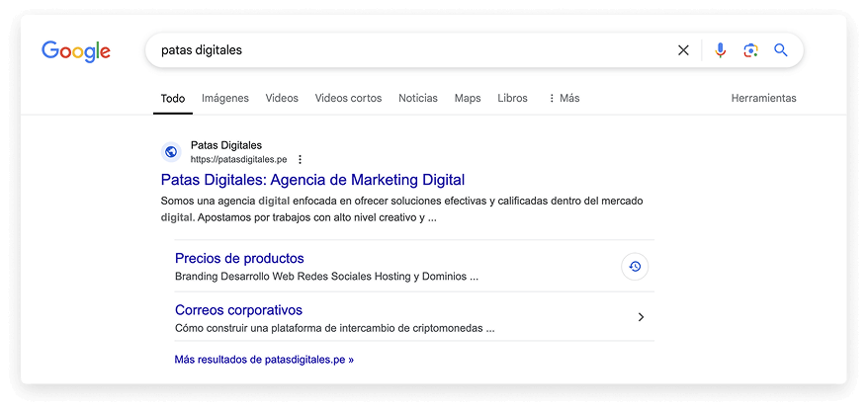Click the snippet starting 'Somos una agencia digital'

[x=402, y=209]
